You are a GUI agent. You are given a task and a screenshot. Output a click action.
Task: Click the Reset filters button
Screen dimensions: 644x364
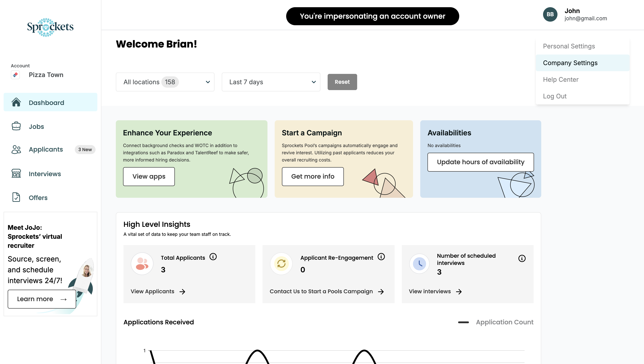(342, 82)
